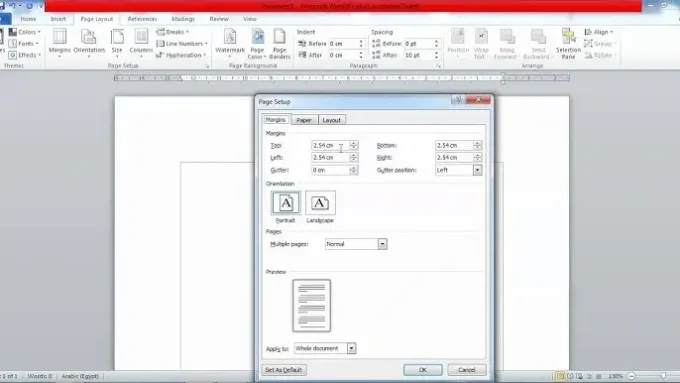This screenshot has height=383, width=680.
Task: Open the Page Color picker
Action: pyautogui.click(x=257, y=43)
